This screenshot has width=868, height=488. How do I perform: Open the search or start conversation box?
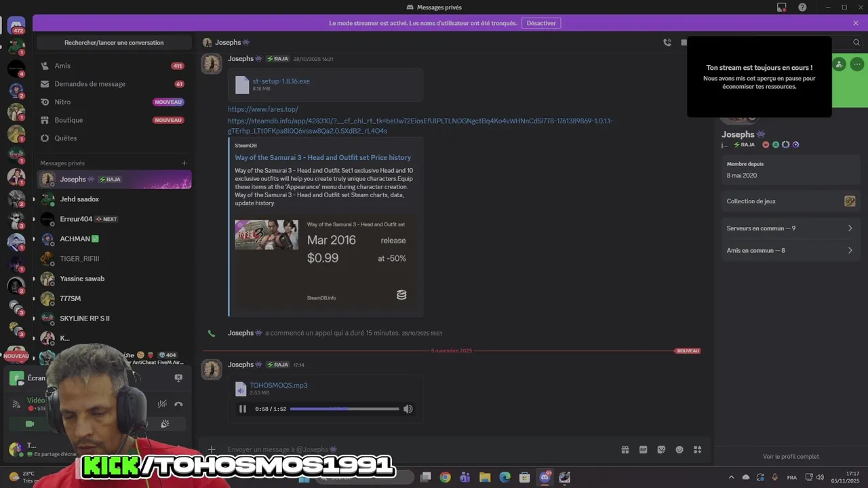(114, 43)
